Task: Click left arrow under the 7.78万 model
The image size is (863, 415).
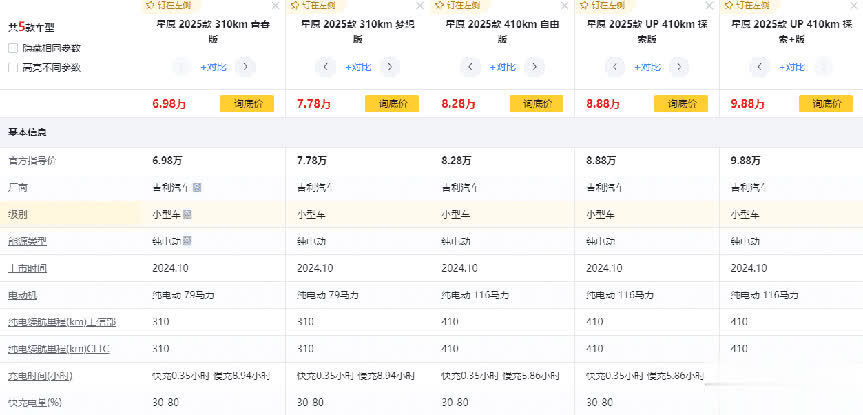Action: [325, 67]
